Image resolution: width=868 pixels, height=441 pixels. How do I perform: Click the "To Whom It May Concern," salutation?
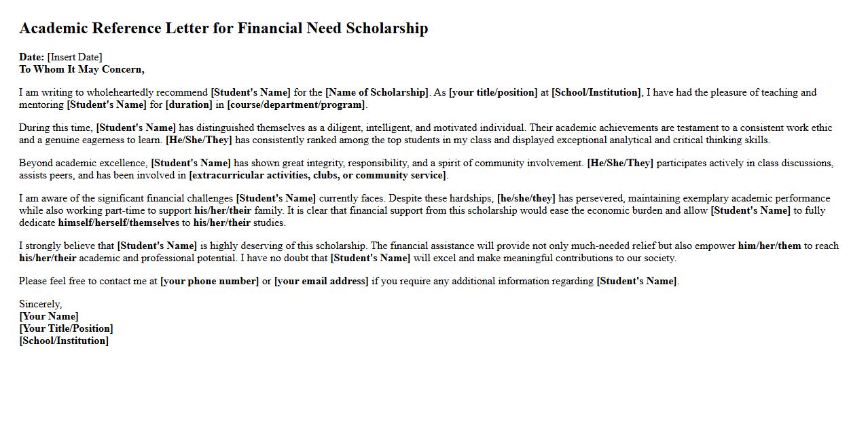coord(82,69)
